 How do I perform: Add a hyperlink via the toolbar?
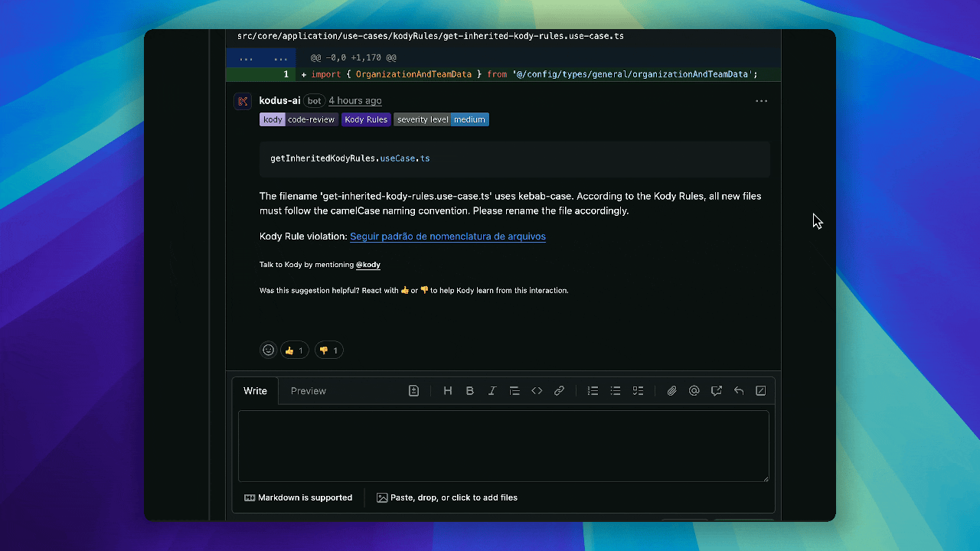[559, 391]
